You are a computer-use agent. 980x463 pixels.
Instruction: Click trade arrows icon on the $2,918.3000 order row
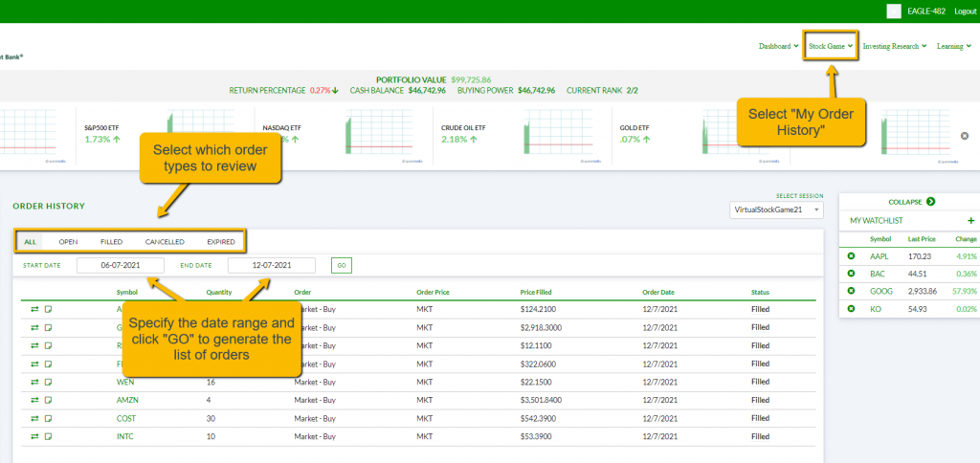(34, 327)
